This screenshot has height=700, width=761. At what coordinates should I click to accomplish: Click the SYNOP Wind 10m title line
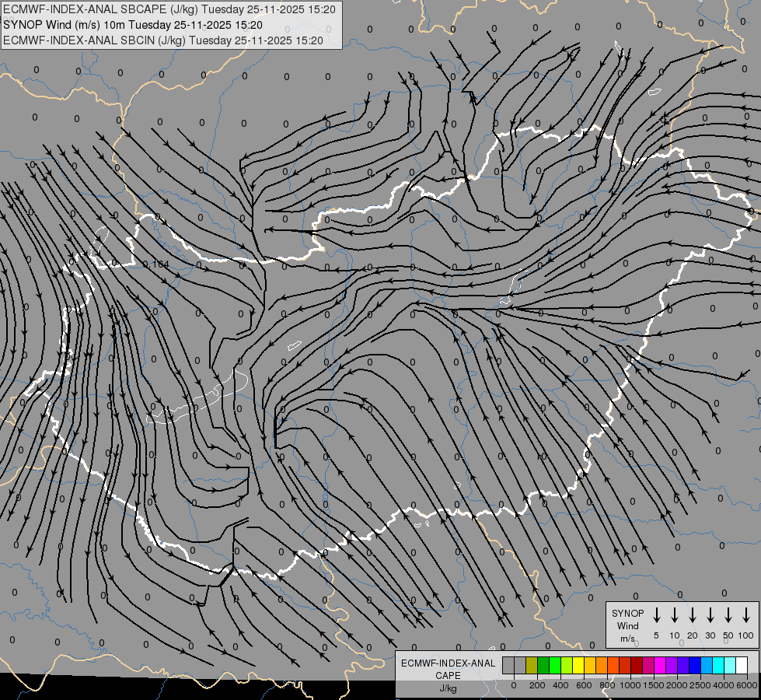[133, 25]
